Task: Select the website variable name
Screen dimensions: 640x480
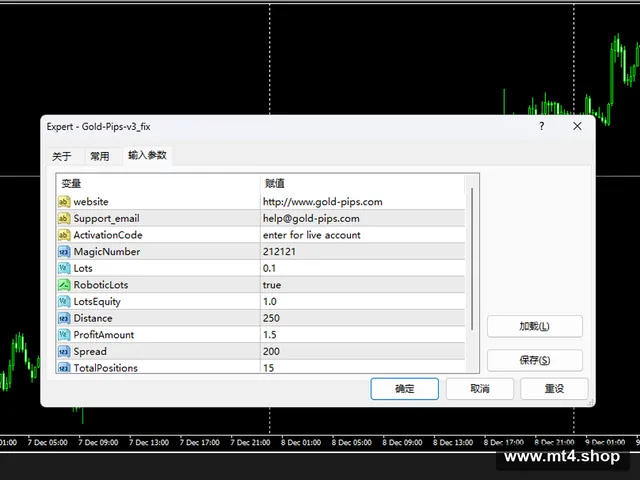Action: (91, 202)
